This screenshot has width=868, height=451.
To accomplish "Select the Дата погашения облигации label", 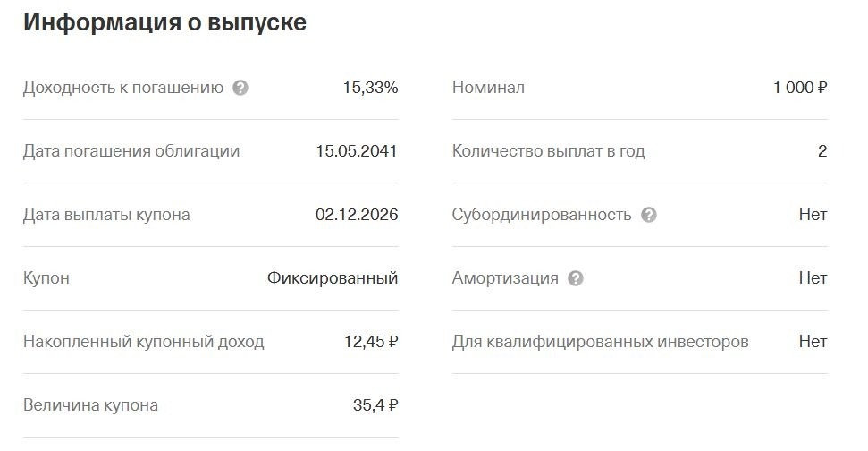I will point(131,151).
